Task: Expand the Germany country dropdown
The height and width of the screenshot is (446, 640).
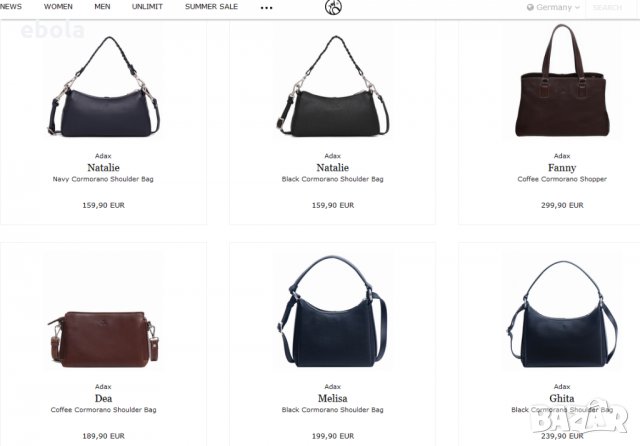Action: tap(553, 7)
